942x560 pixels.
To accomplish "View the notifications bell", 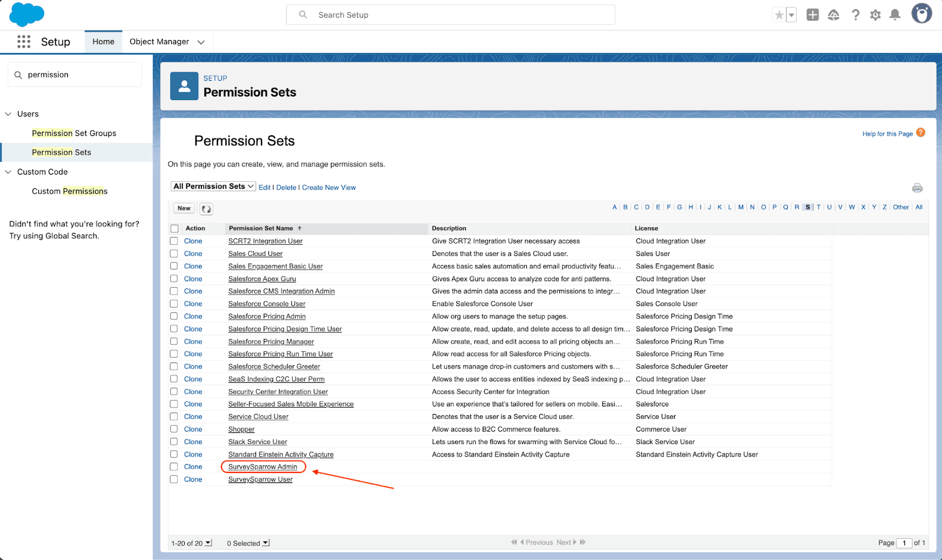I will pos(895,15).
